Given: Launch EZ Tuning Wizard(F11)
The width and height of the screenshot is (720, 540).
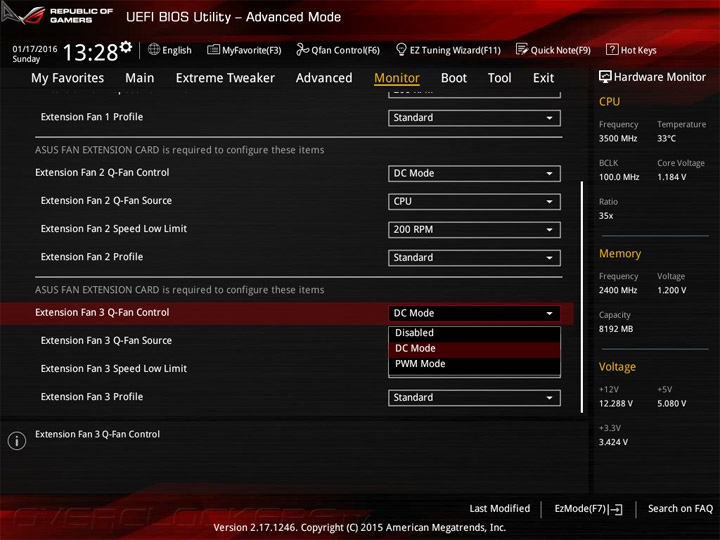Looking at the screenshot, I should 448,50.
